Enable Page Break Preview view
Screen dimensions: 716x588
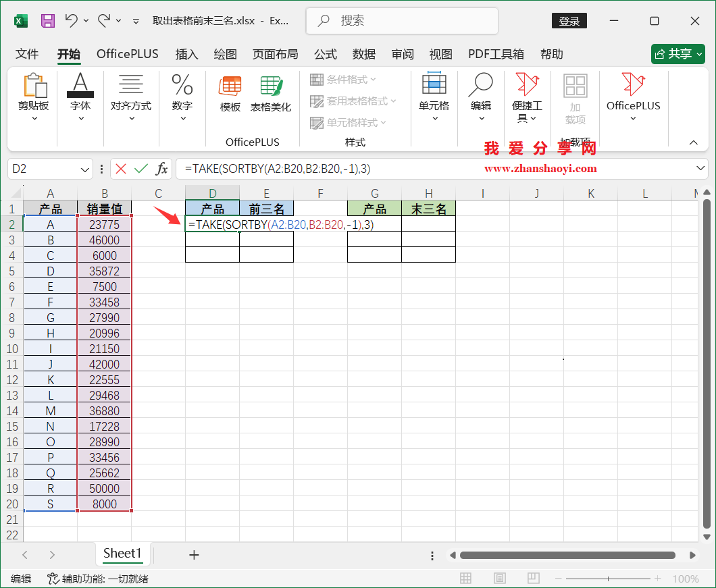533,578
